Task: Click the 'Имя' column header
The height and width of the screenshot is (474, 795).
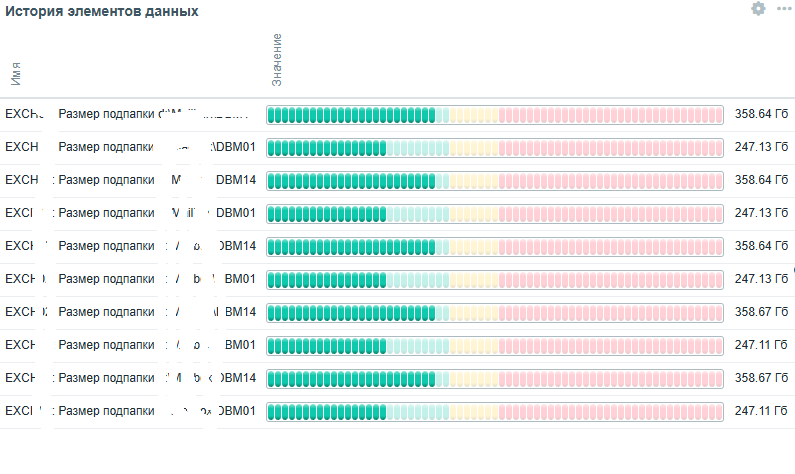Action: pos(16,71)
